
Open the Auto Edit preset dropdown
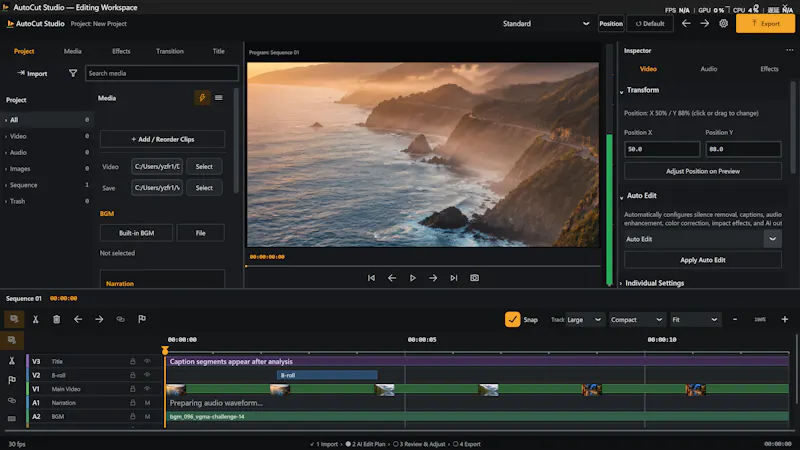(703, 239)
